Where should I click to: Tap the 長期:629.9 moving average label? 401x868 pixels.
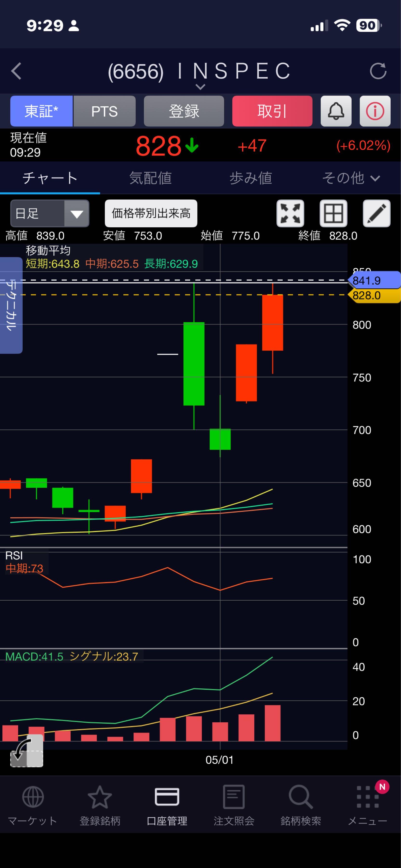click(x=171, y=264)
